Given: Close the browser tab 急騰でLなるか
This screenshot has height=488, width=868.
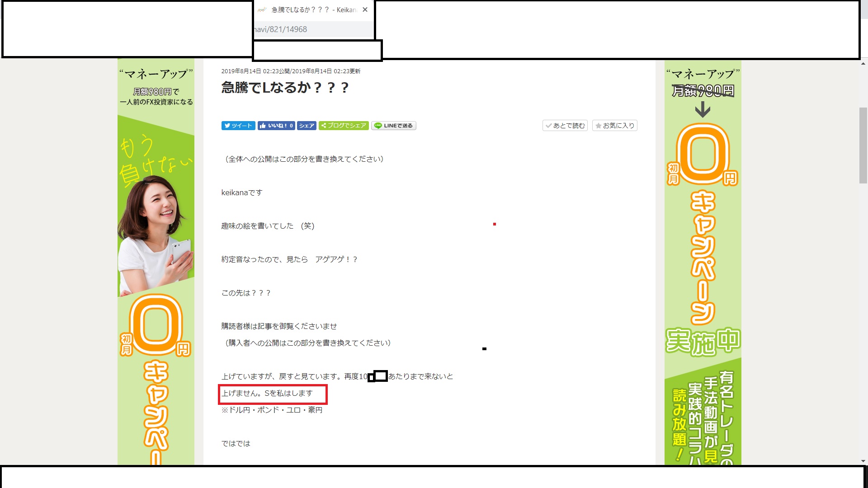Looking at the screenshot, I should (x=365, y=9).
